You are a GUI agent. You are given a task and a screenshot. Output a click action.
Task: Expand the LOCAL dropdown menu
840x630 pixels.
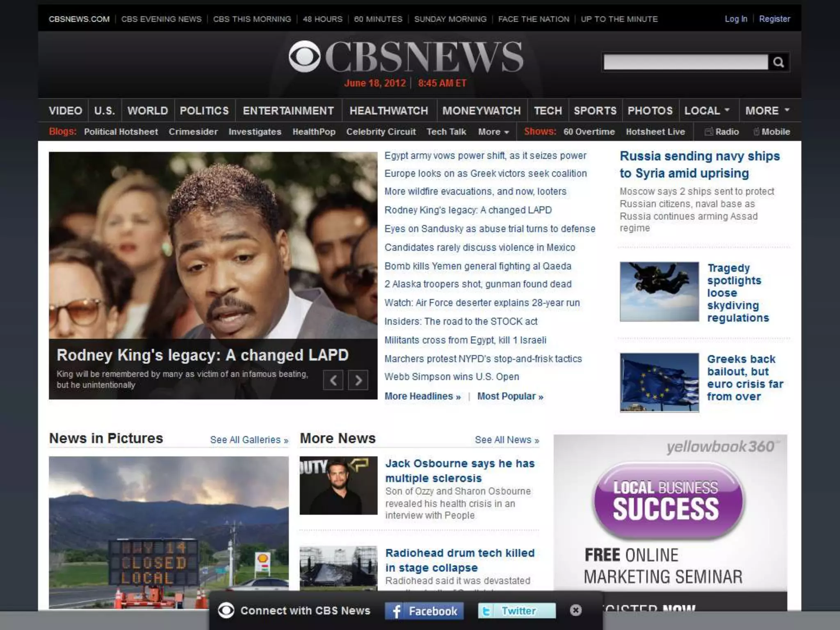click(x=707, y=111)
